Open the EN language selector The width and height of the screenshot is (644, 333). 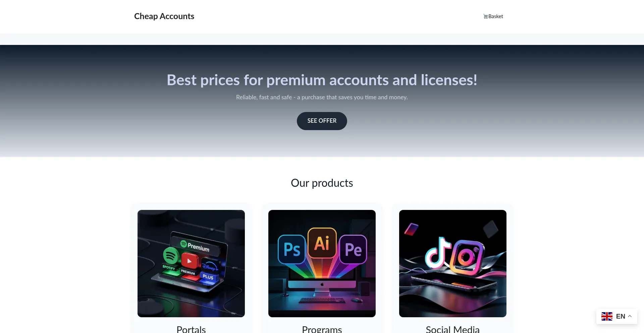[x=616, y=316]
